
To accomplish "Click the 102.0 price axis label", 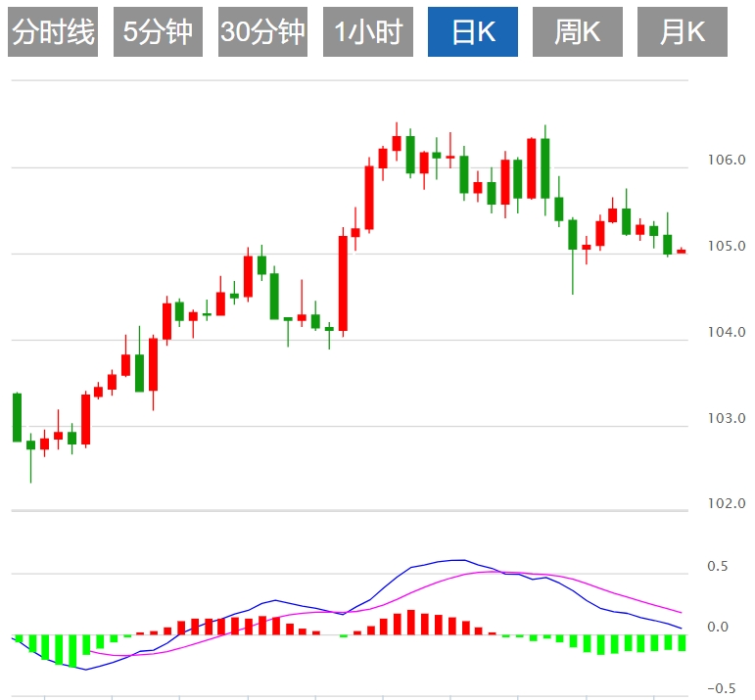I will click(726, 504).
